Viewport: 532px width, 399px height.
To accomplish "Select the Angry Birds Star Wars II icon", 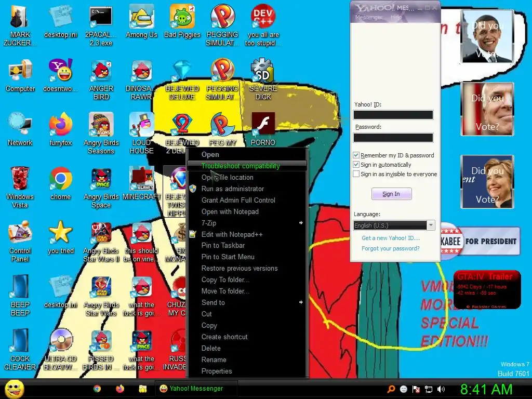I will (101, 242).
